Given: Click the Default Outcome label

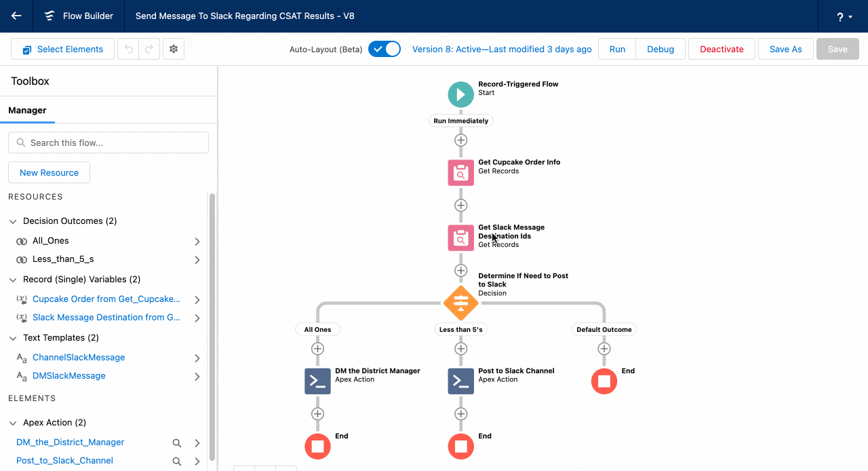Looking at the screenshot, I should 604,329.
